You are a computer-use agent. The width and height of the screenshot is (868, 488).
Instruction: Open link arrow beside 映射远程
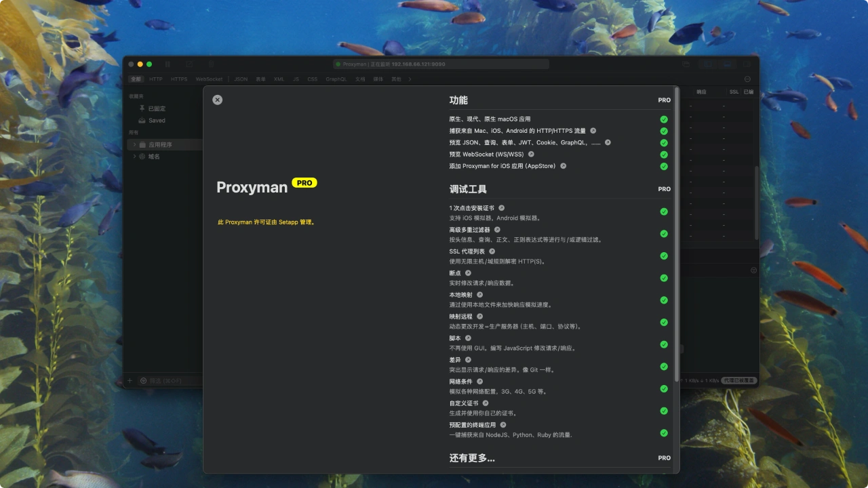(x=480, y=317)
